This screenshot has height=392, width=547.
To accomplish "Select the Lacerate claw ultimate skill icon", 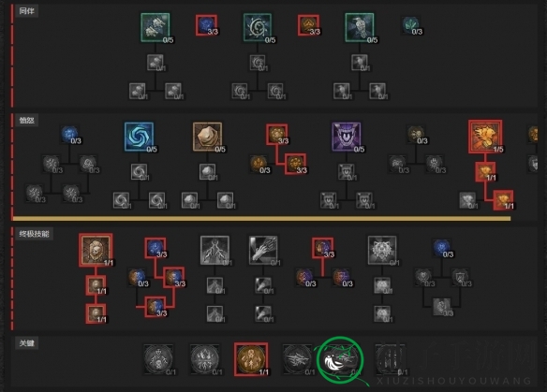I will [x=263, y=250].
